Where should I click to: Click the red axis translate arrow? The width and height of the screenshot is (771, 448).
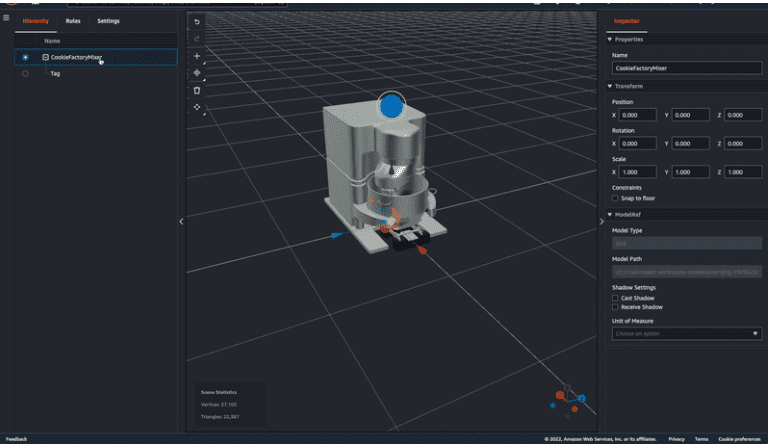coord(422,250)
